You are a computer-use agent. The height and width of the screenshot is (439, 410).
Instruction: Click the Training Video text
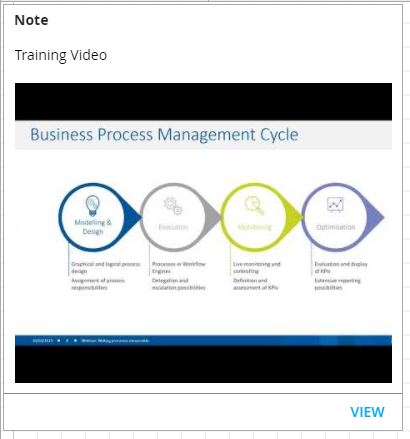61,55
